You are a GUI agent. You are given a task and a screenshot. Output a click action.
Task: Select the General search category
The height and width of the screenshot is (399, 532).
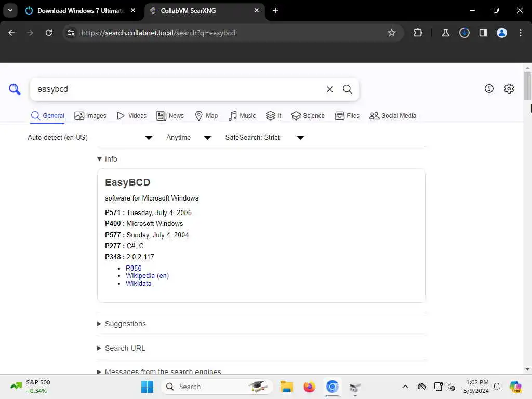[47, 116]
